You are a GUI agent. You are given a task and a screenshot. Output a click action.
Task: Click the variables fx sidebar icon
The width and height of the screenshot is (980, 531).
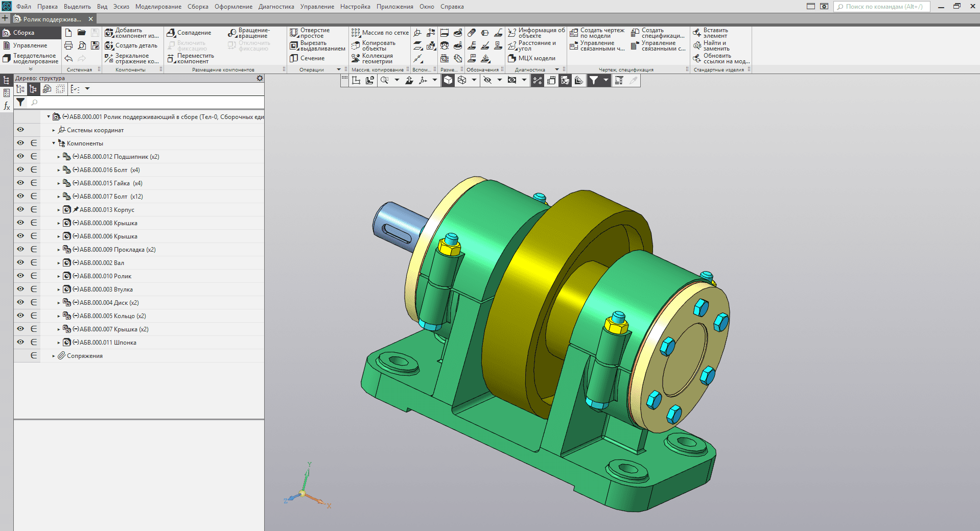pos(7,106)
